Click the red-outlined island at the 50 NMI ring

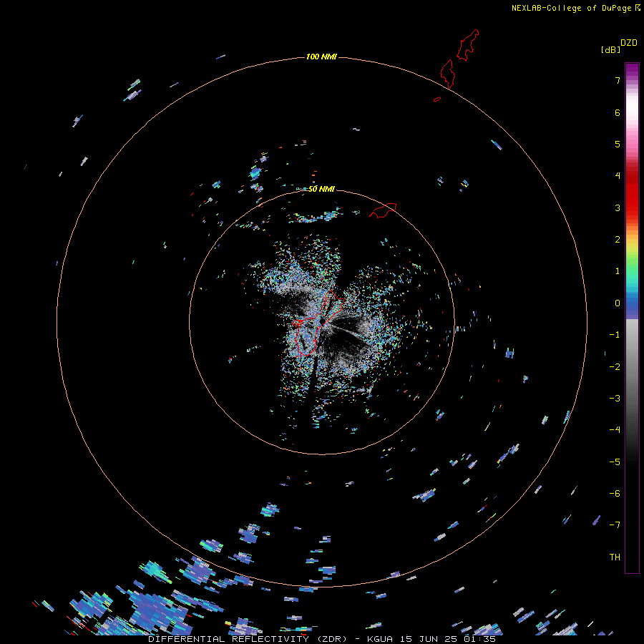383,210
